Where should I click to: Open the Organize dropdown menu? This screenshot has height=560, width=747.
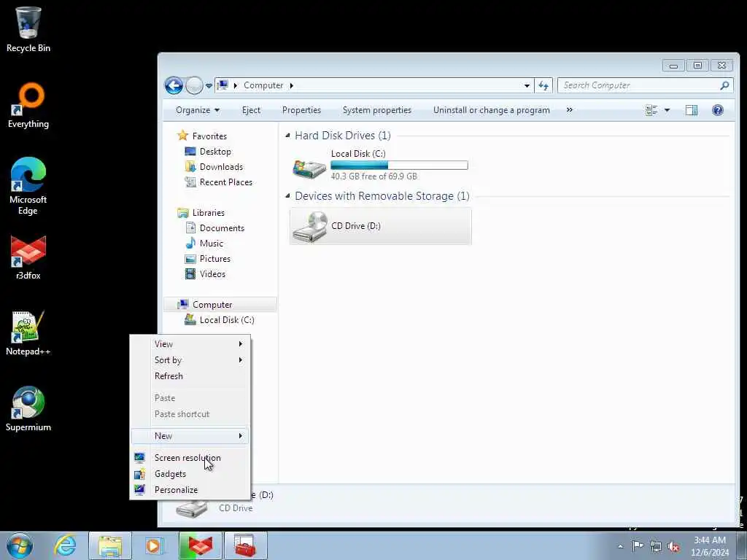[x=198, y=111]
